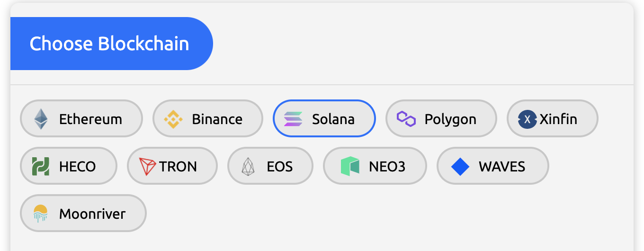Choose the WAVES text label
The width and height of the screenshot is (644, 251).
501,166
